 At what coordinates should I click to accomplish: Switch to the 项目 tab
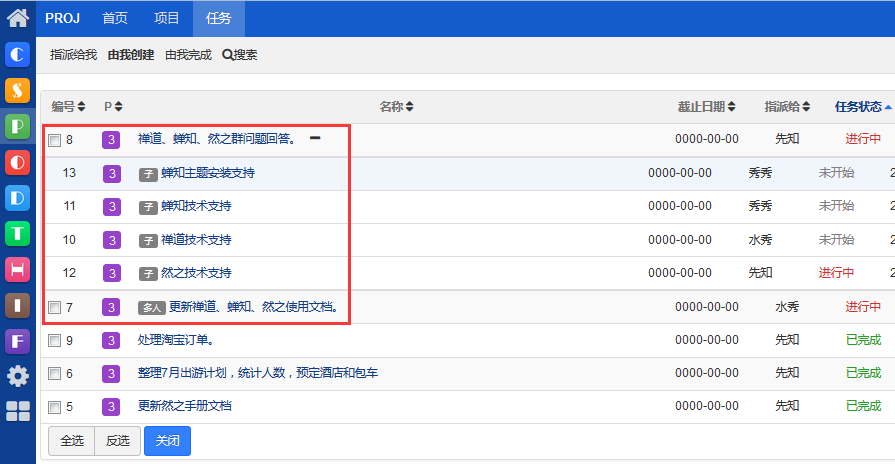point(167,18)
